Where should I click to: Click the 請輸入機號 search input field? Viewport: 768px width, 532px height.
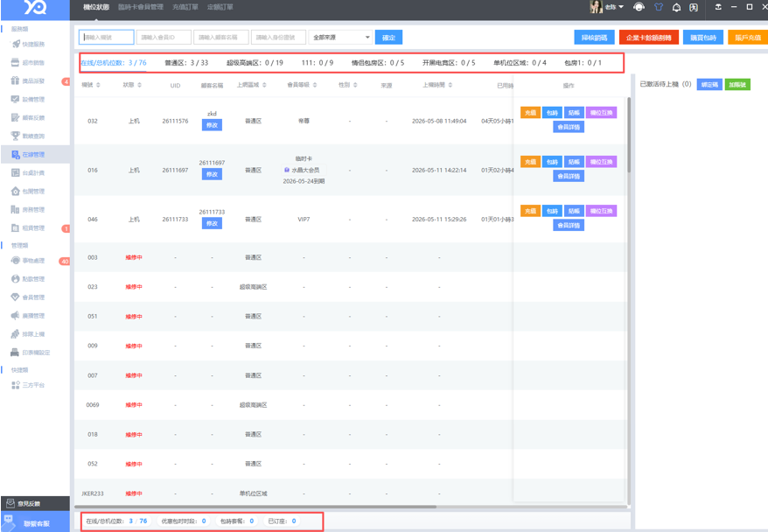[107, 38]
